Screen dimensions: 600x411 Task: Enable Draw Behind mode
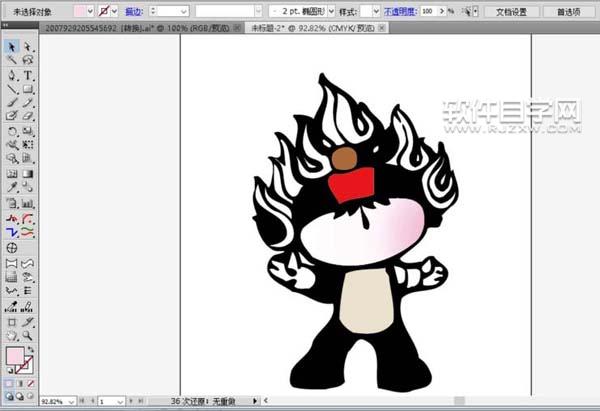20,396
